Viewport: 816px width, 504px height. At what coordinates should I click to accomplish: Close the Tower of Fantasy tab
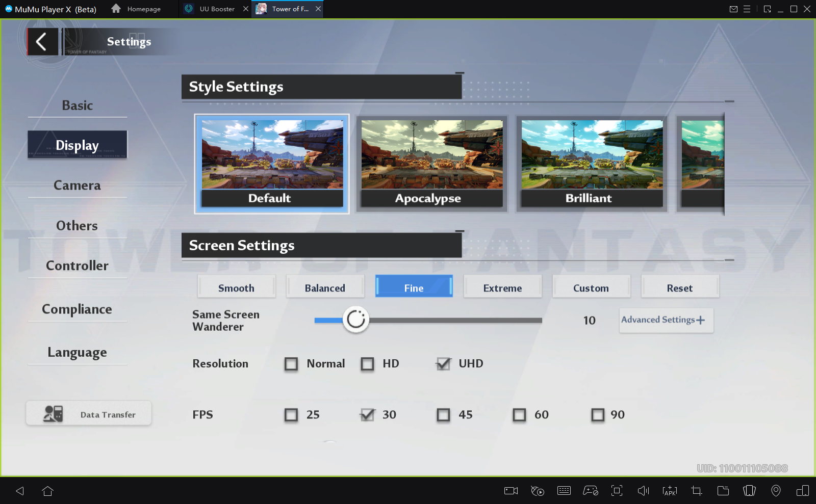(318, 9)
